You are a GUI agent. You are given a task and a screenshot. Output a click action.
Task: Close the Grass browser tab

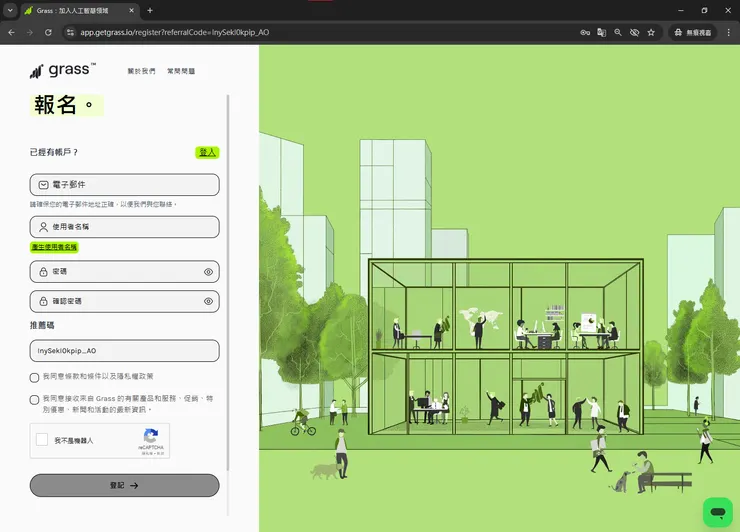click(x=132, y=10)
